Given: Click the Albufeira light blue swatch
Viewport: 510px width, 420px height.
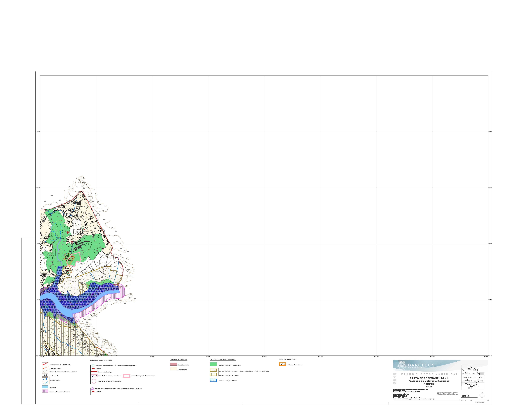Looking at the screenshot, I should click(x=45, y=387).
